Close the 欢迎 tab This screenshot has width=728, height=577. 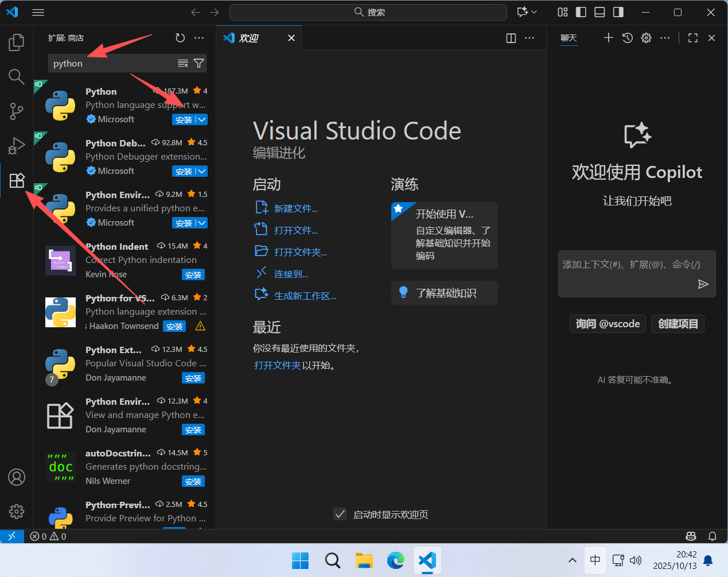tap(291, 38)
